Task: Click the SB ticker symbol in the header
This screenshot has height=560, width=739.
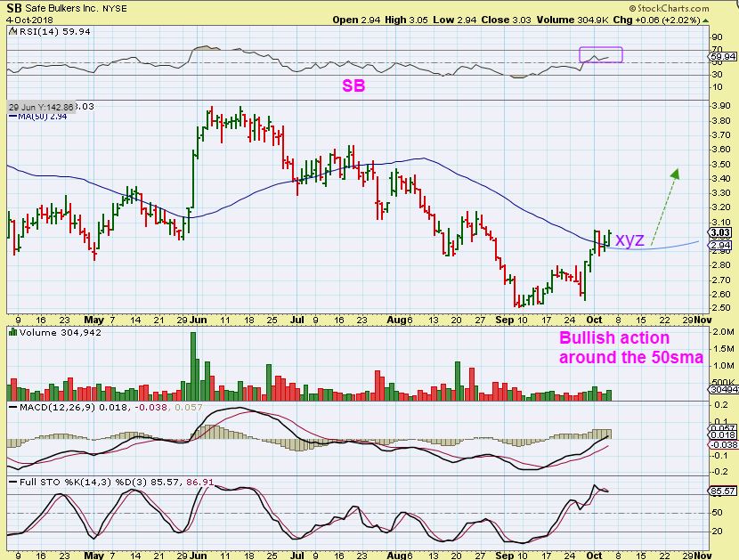Action: pyautogui.click(x=14, y=7)
